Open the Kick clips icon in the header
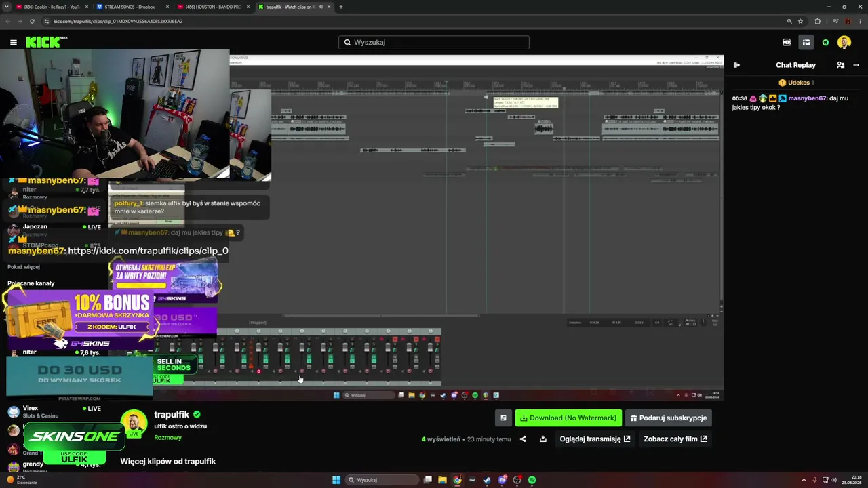The width and height of the screenshot is (868, 488). click(787, 42)
